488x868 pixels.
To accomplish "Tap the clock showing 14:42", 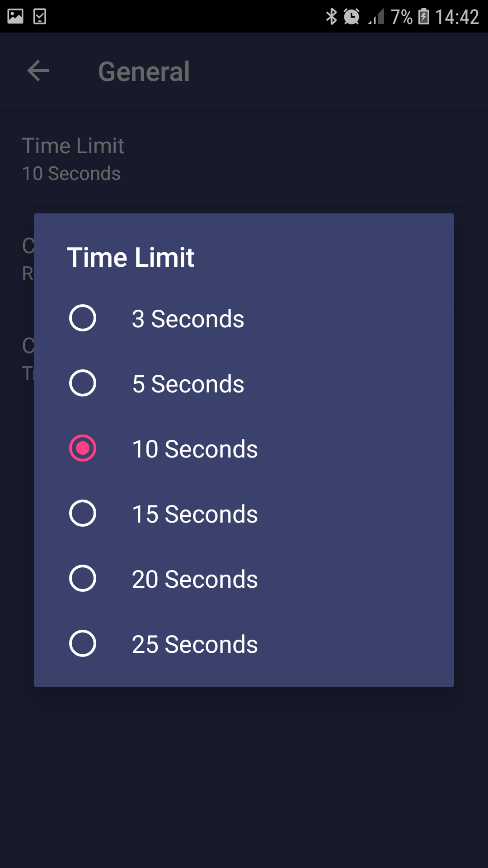I will coord(457,17).
